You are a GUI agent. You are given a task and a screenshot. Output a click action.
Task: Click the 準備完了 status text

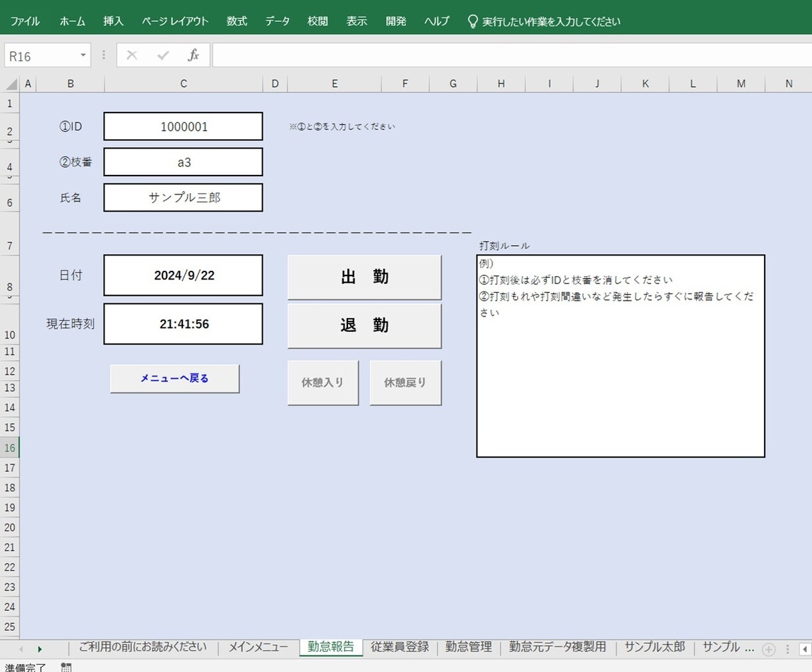(x=25, y=667)
